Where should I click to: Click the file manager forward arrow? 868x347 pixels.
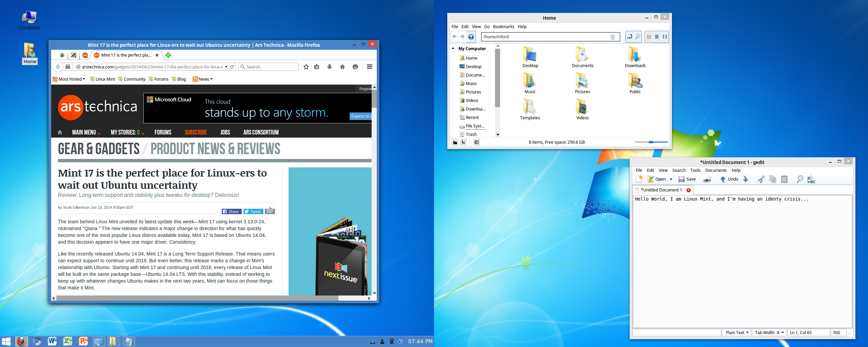click(462, 37)
